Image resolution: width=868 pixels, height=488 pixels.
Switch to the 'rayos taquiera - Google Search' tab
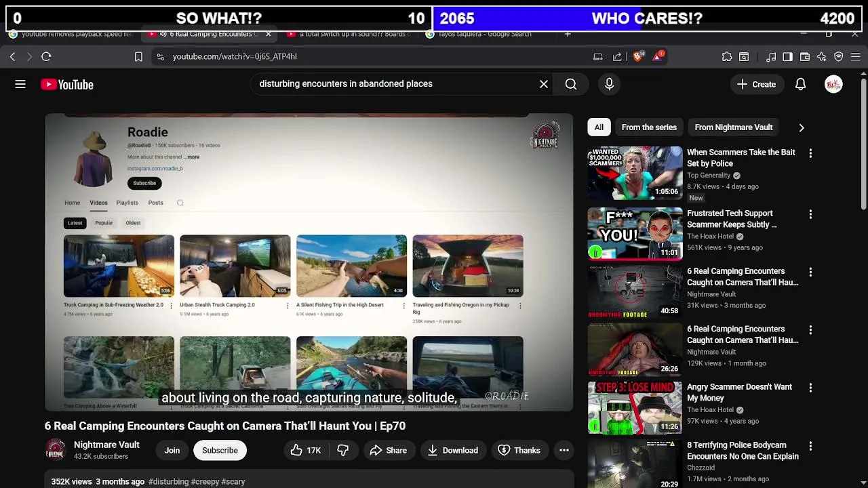point(484,34)
